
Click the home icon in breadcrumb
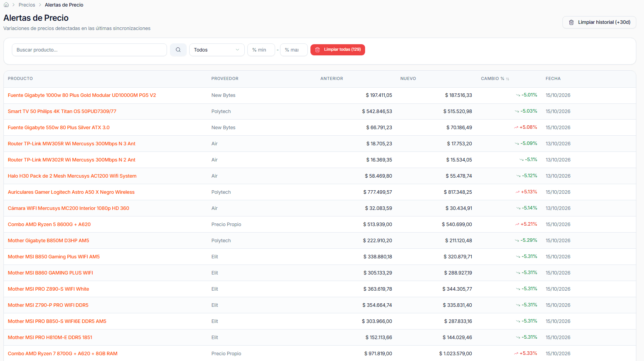click(6, 5)
